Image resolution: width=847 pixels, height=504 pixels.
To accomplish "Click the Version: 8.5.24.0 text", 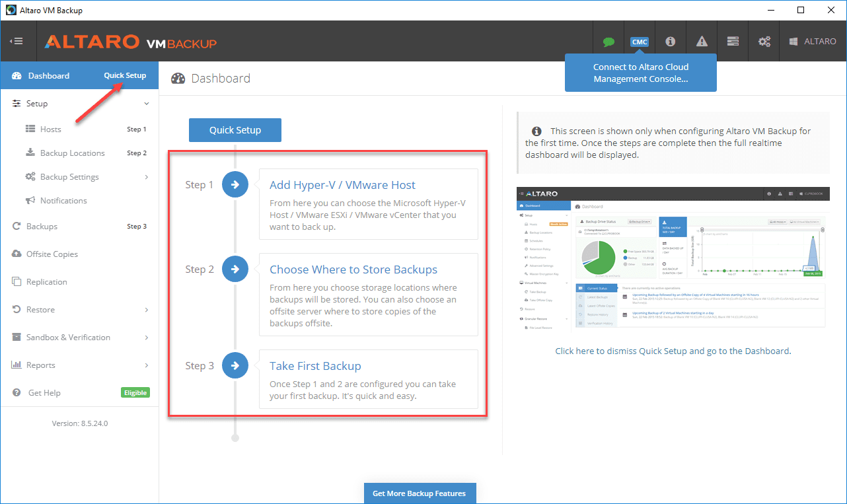I will [80, 423].
